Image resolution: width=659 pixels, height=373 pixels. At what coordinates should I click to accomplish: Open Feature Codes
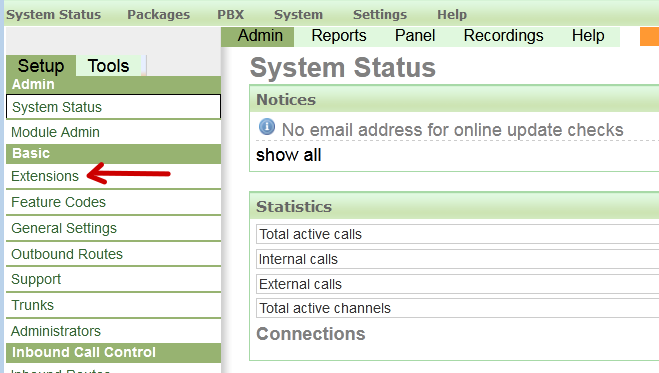(113, 202)
